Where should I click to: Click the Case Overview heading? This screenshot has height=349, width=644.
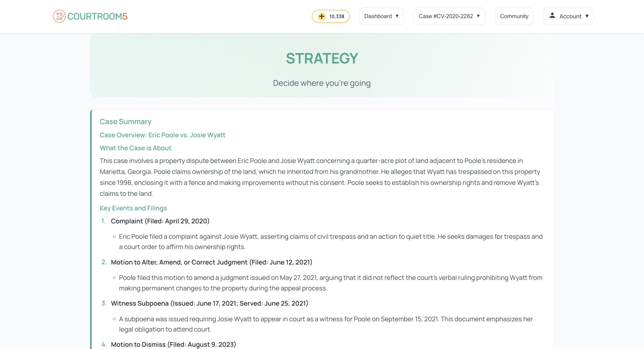162,135
